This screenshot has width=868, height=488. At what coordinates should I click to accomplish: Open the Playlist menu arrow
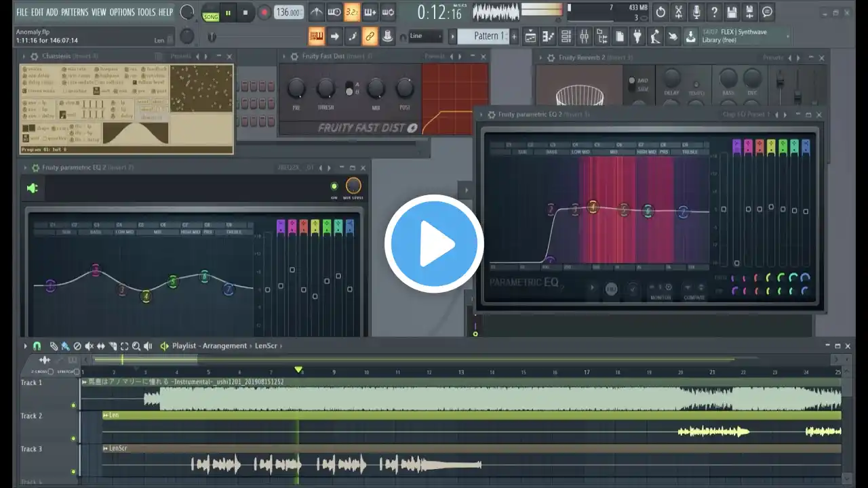tap(26, 346)
